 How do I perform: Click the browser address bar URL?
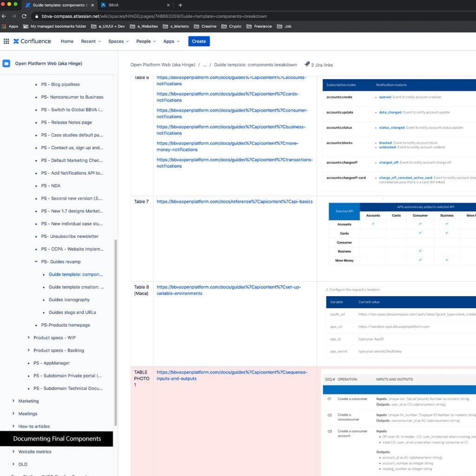(153, 16)
